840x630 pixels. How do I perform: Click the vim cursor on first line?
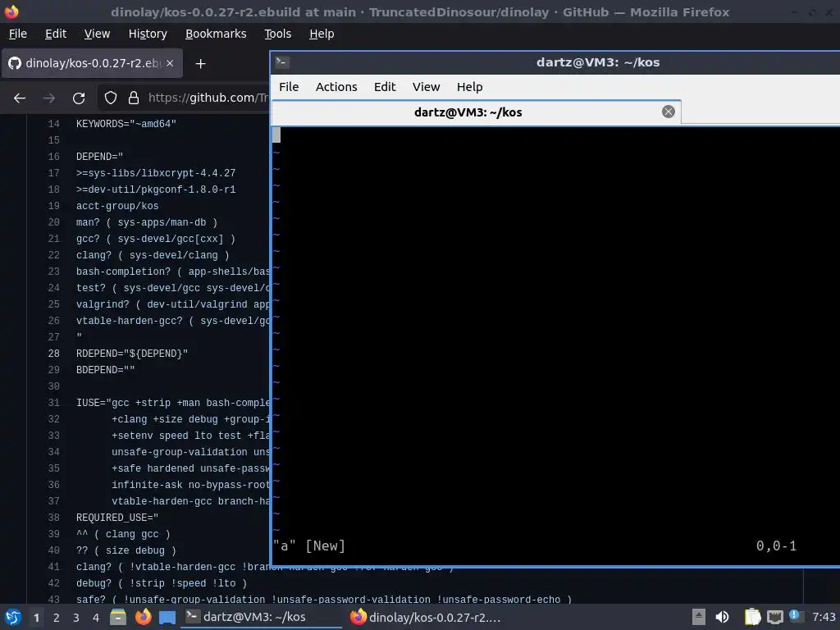[x=276, y=135]
